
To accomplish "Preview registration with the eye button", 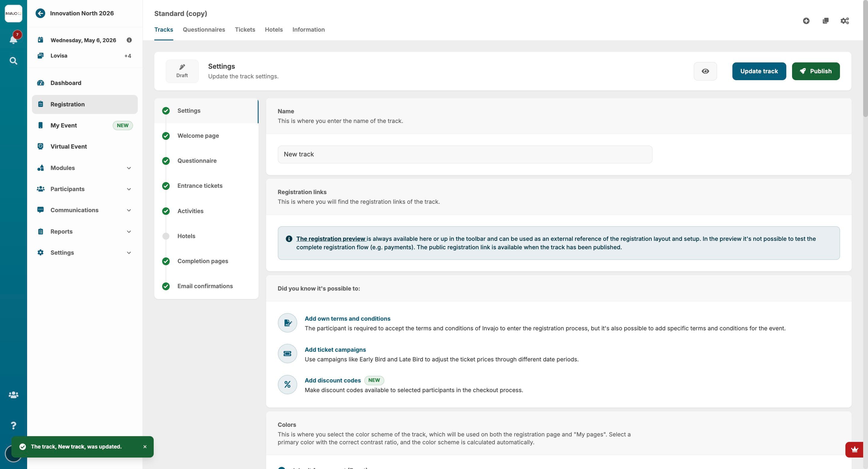I will pos(705,71).
